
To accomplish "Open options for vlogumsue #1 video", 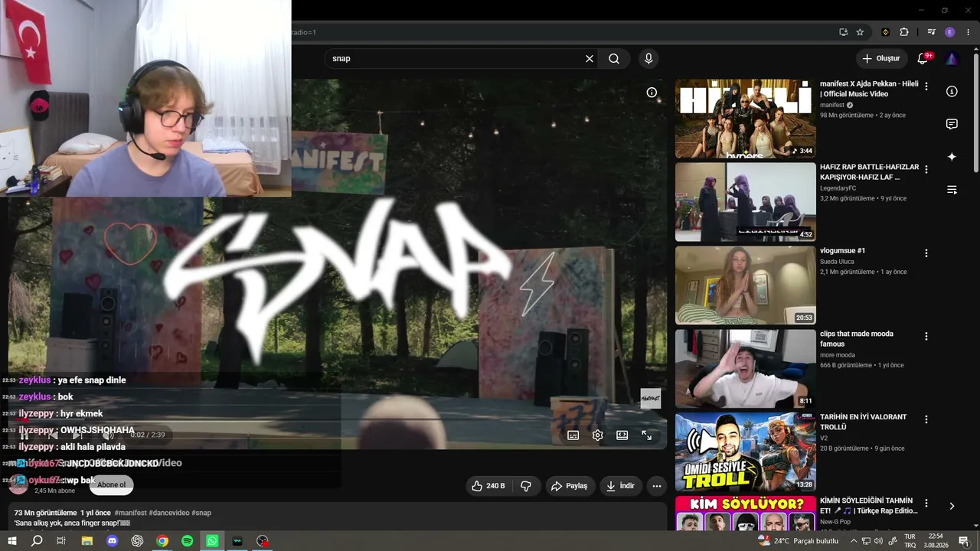I will pos(926,253).
